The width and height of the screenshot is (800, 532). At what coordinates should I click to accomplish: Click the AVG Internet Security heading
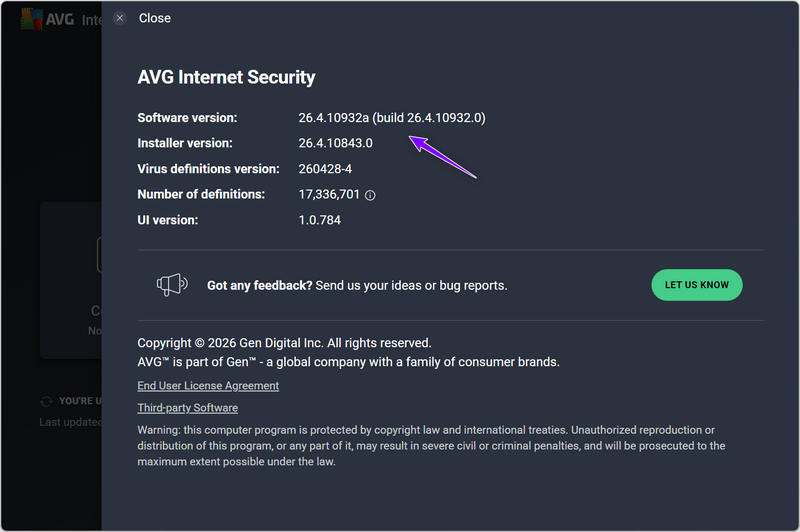226,77
